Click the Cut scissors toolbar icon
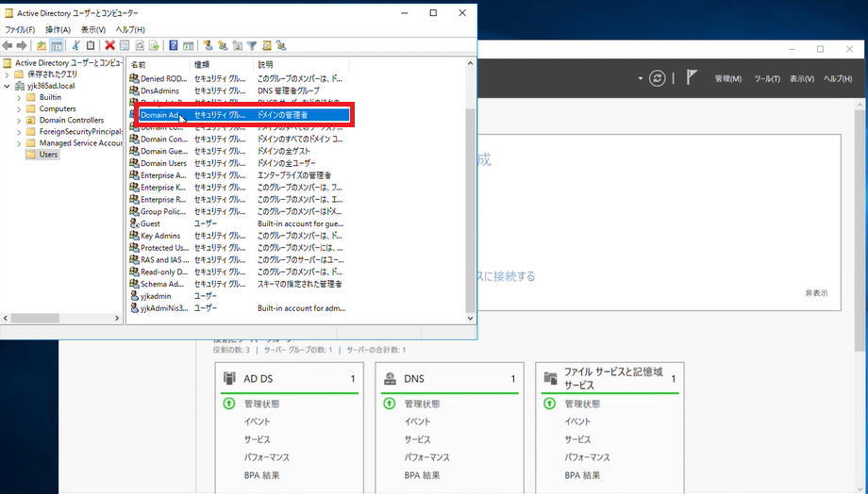The image size is (868, 494). pyautogui.click(x=76, y=45)
